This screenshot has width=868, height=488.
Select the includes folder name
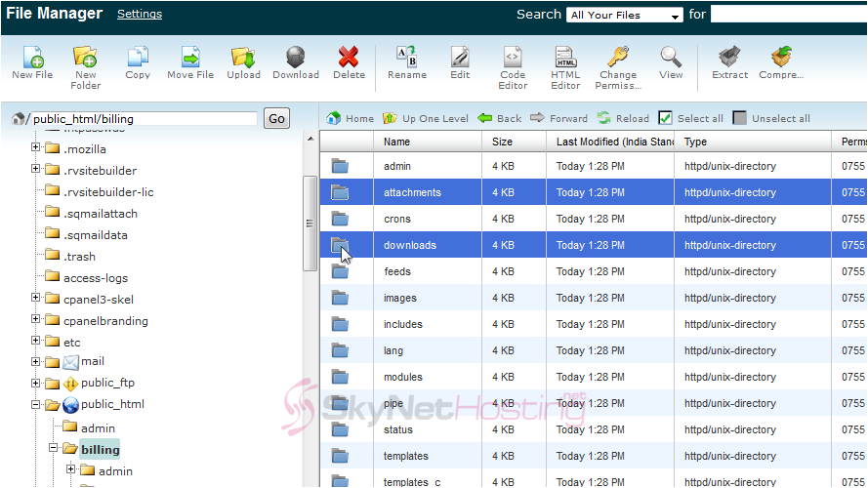tap(403, 324)
